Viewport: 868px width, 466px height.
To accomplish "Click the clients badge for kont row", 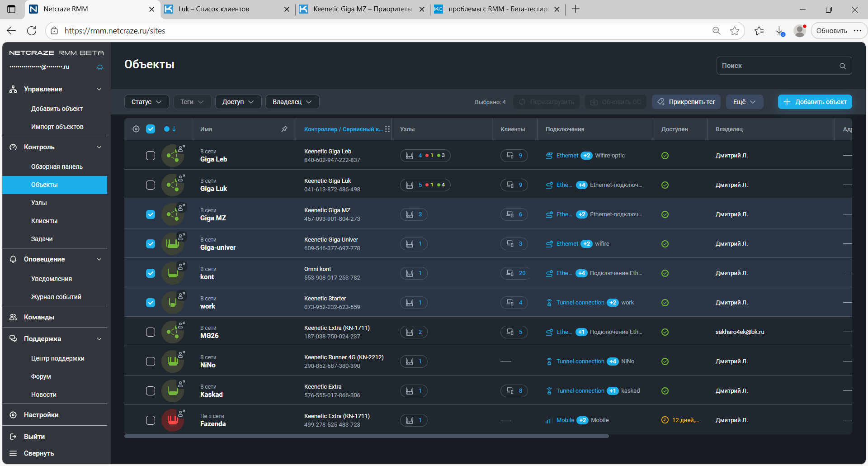I will click(x=514, y=273).
